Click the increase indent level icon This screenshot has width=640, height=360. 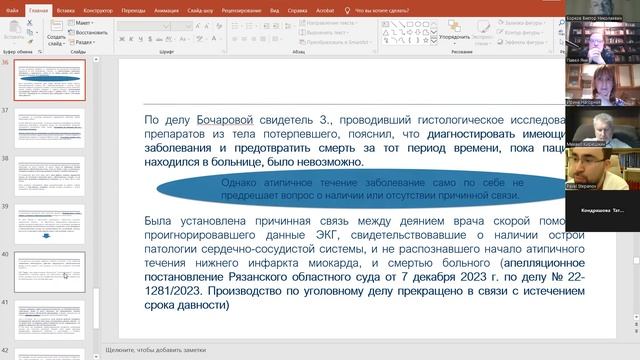276,26
